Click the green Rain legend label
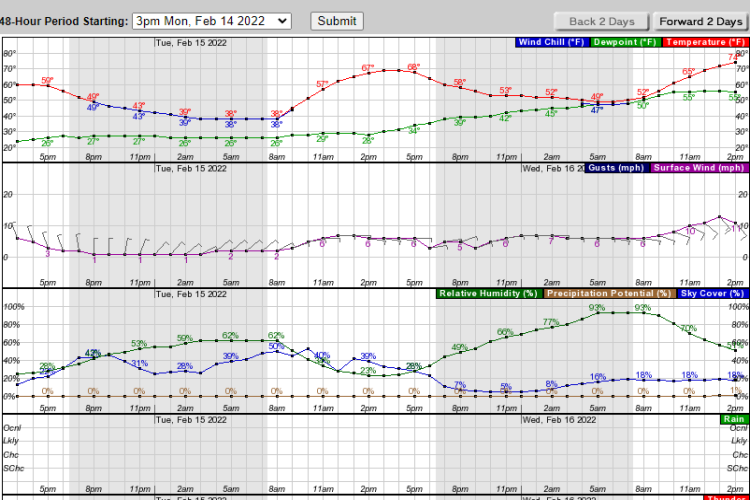 tap(734, 419)
